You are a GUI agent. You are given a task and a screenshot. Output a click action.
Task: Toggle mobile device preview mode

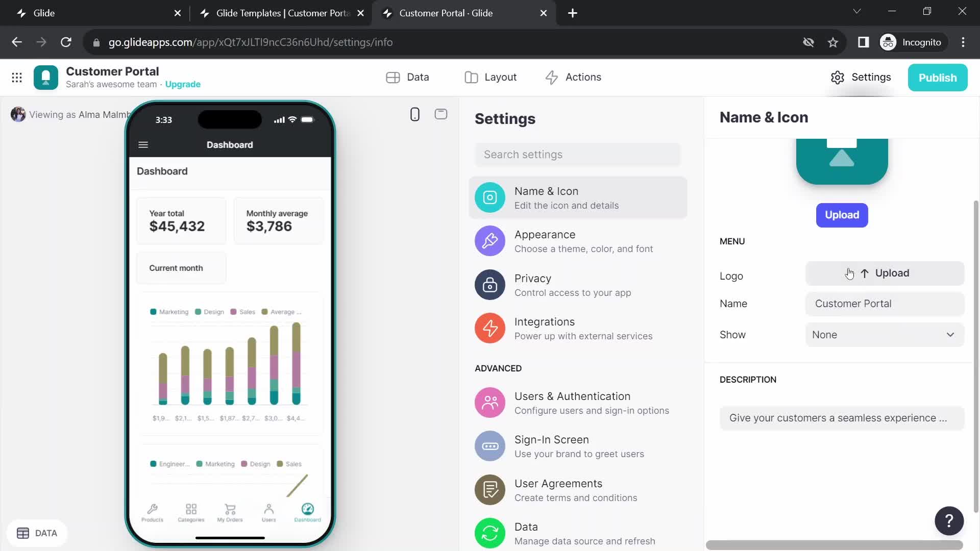[x=414, y=114]
